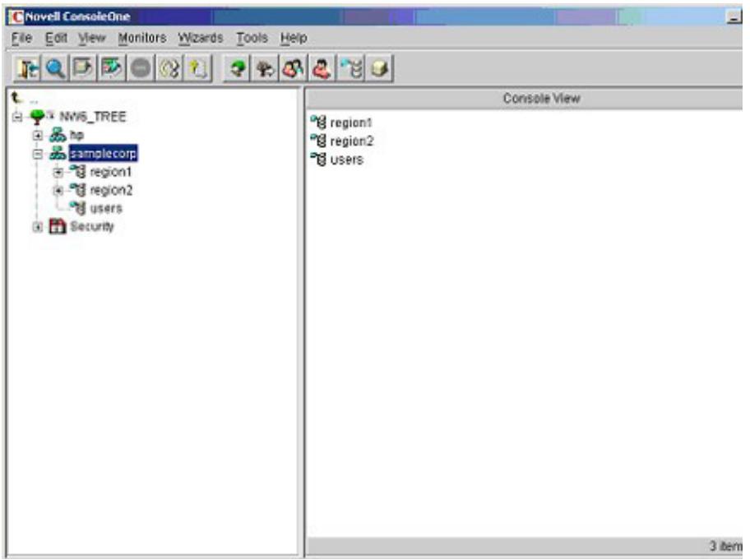Open the Wizards menu
Image resolution: width=750 pixels, height=560 pixels.
point(201,38)
